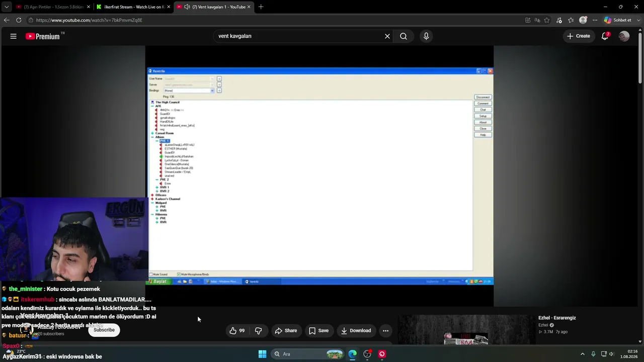644x362 pixels.
Task: Open the red circular app on taskbar
Action: (382, 354)
